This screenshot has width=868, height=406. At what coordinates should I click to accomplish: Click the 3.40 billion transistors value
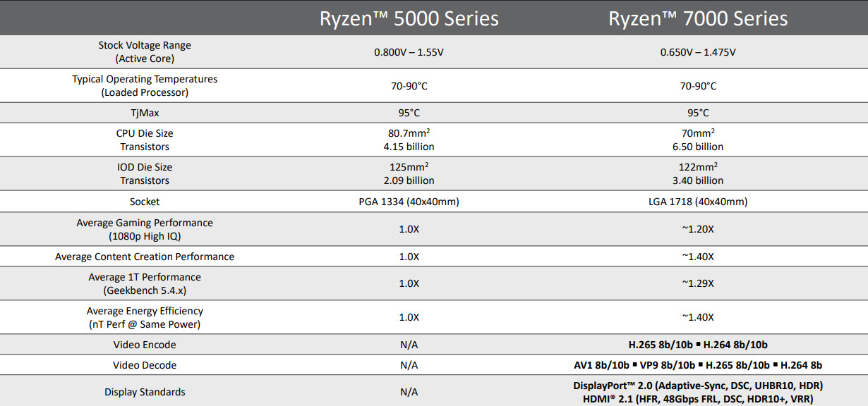(698, 180)
